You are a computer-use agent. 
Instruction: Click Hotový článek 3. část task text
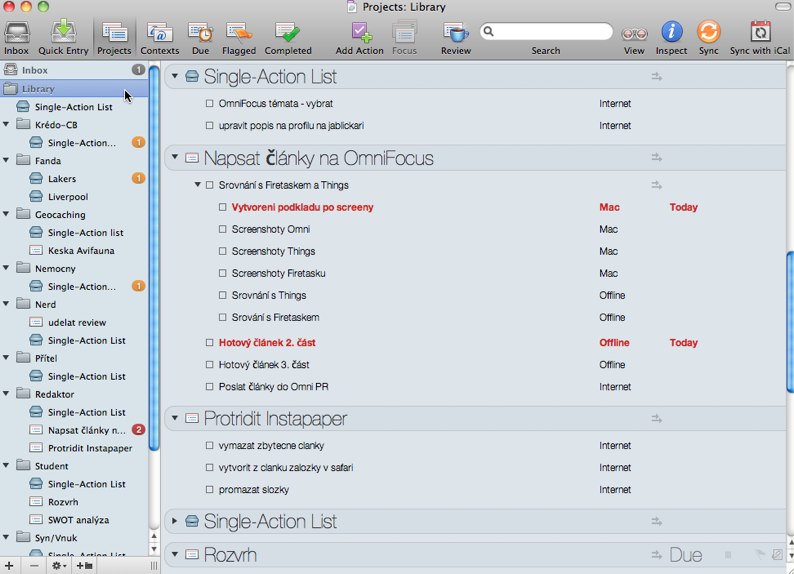(264, 364)
